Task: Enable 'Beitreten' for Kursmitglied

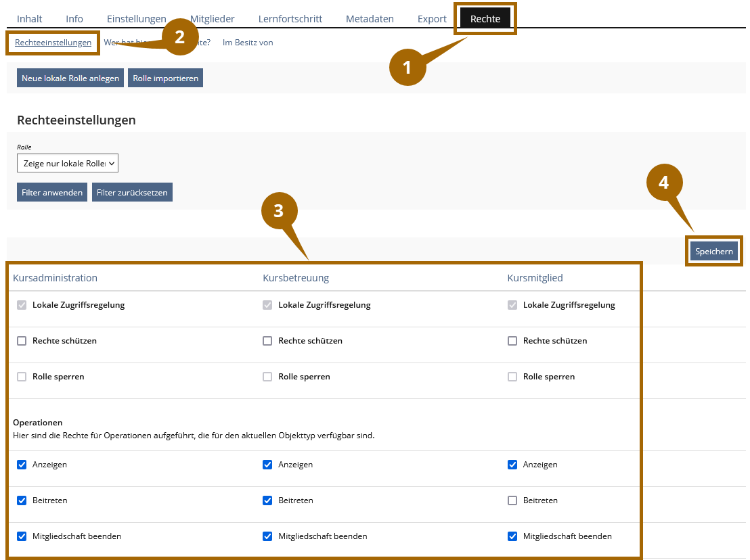Action: click(x=512, y=500)
